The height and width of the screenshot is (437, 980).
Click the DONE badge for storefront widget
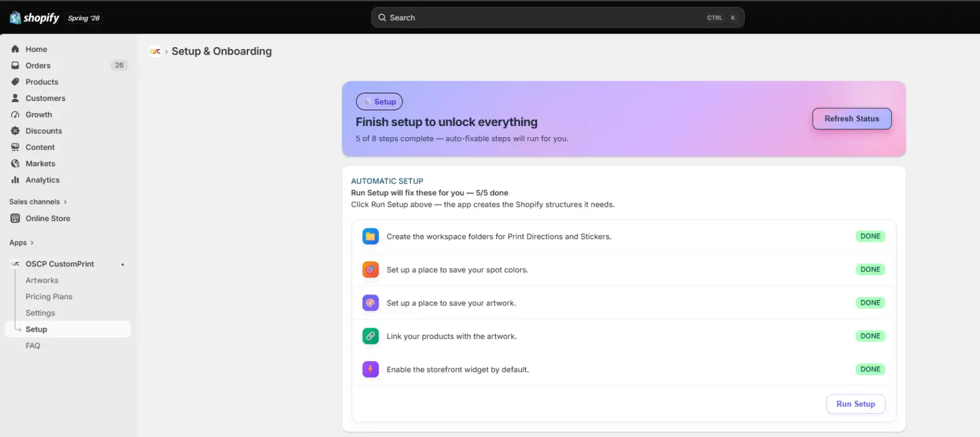tap(870, 369)
